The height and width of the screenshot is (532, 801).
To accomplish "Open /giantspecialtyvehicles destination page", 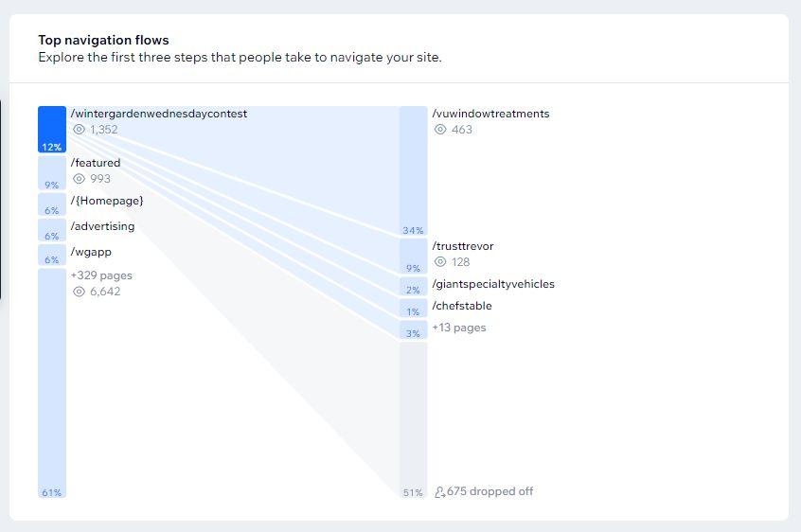I will tap(493, 284).
